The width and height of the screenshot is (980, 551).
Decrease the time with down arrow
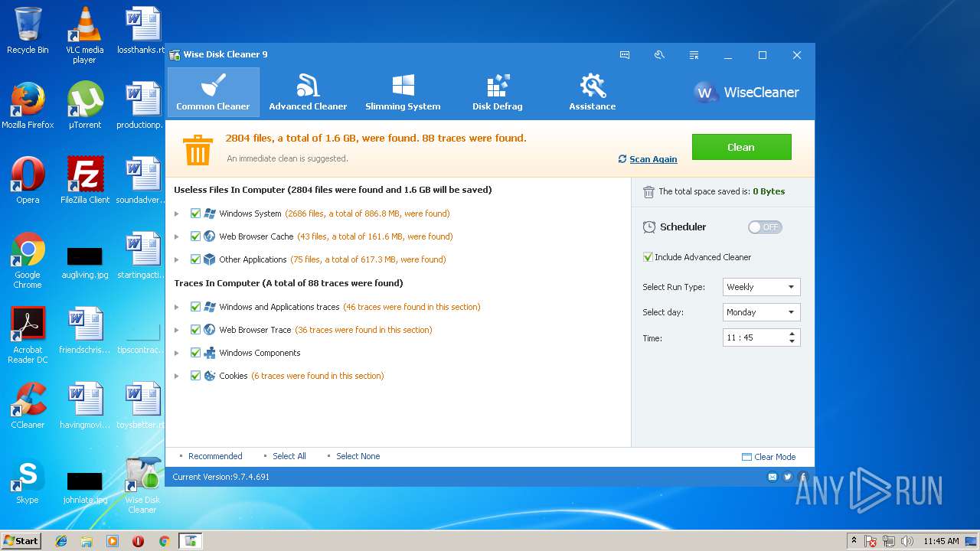pos(792,341)
